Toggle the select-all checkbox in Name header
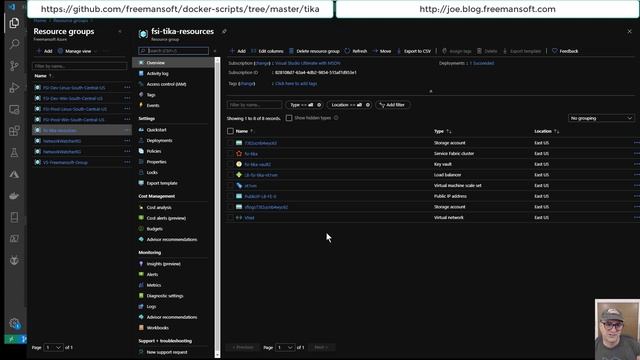 pyautogui.click(x=230, y=131)
